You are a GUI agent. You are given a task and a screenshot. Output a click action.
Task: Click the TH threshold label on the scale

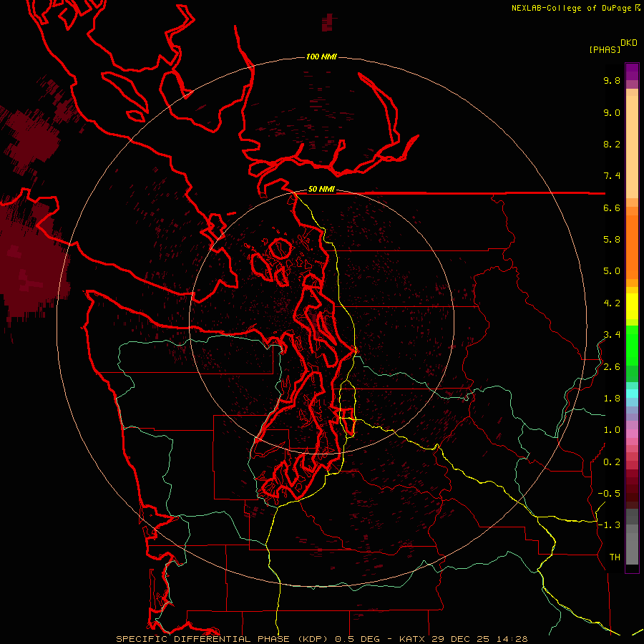coord(615,557)
